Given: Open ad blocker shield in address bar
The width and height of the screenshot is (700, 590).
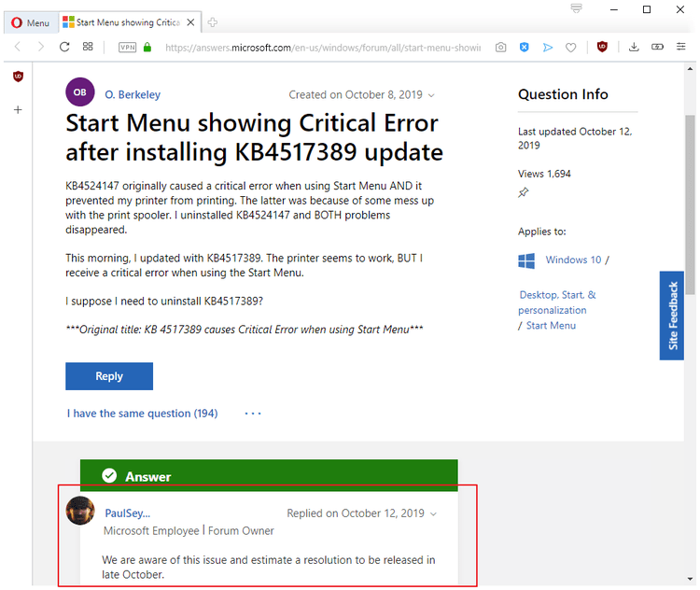Looking at the screenshot, I should 525,47.
